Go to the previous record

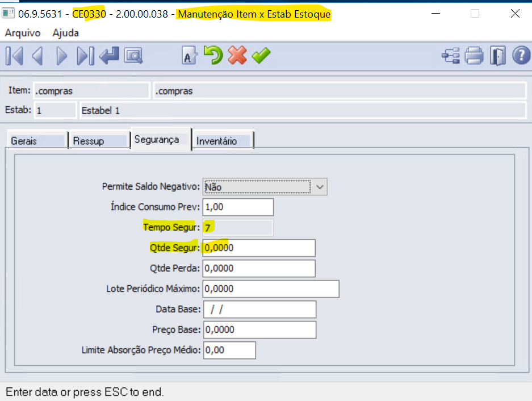37,55
